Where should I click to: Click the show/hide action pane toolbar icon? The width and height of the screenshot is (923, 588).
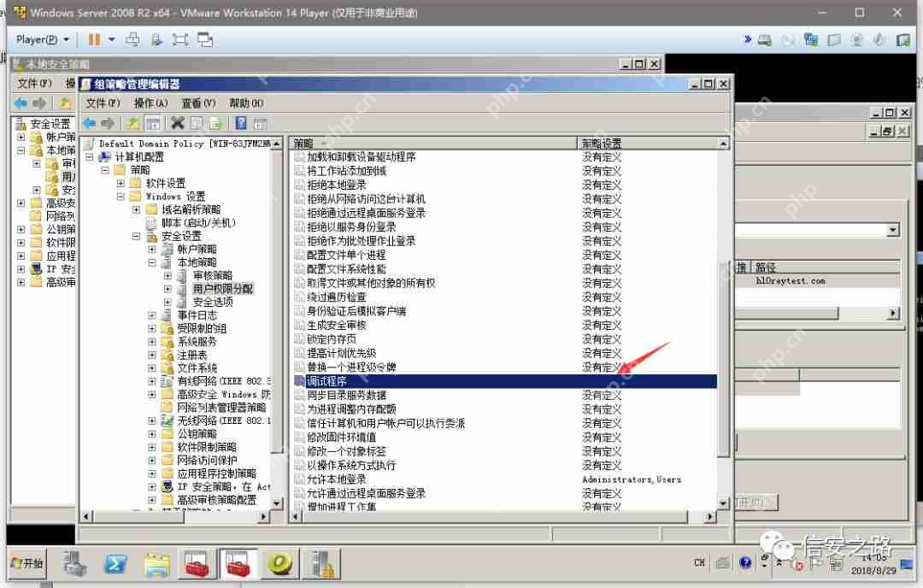pos(260,123)
